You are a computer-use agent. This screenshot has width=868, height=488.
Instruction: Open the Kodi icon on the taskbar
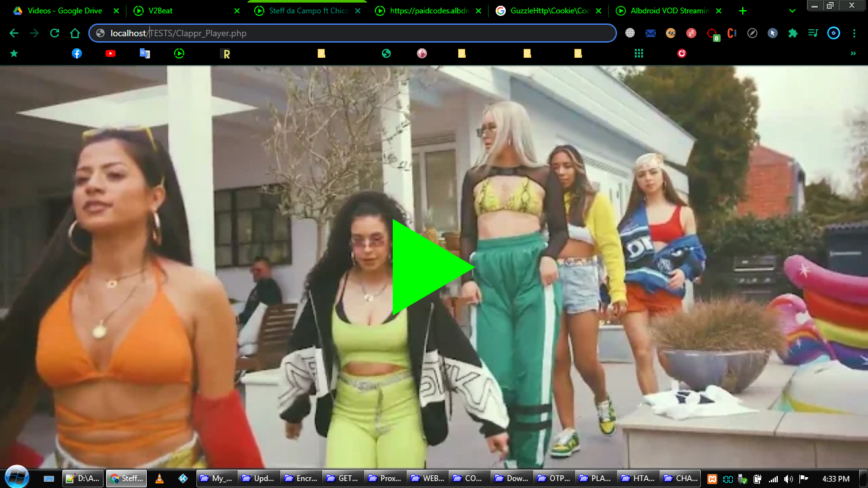pyautogui.click(x=183, y=478)
